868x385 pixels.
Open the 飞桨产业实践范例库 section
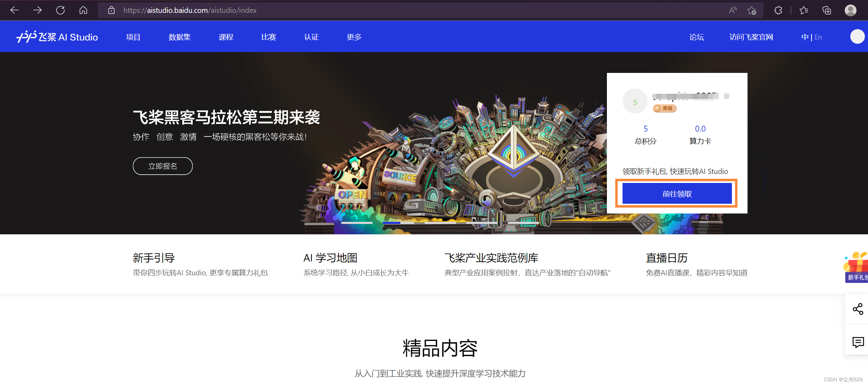point(527,265)
